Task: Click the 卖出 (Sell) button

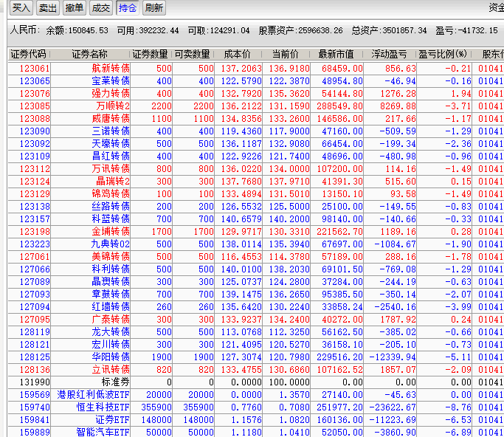Action: (x=48, y=8)
